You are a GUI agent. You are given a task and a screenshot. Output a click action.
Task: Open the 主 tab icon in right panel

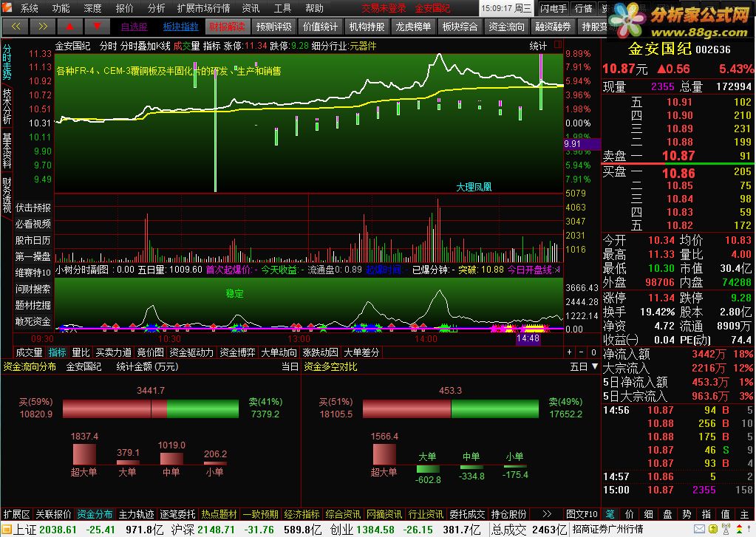pyautogui.click(x=745, y=514)
